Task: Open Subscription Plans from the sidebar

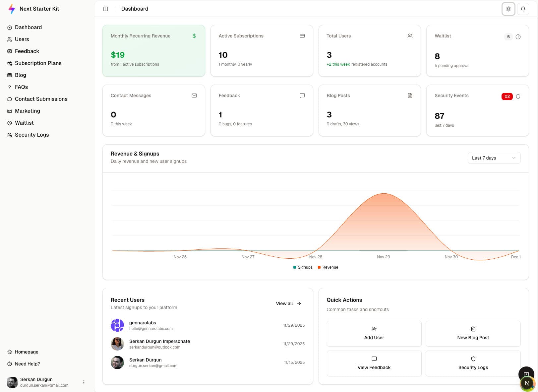Action: pyautogui.click(x=38, y=63)
